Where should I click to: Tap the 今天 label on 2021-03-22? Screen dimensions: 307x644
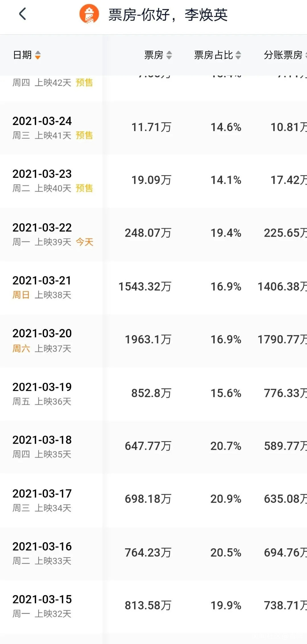tap(84, 242)
